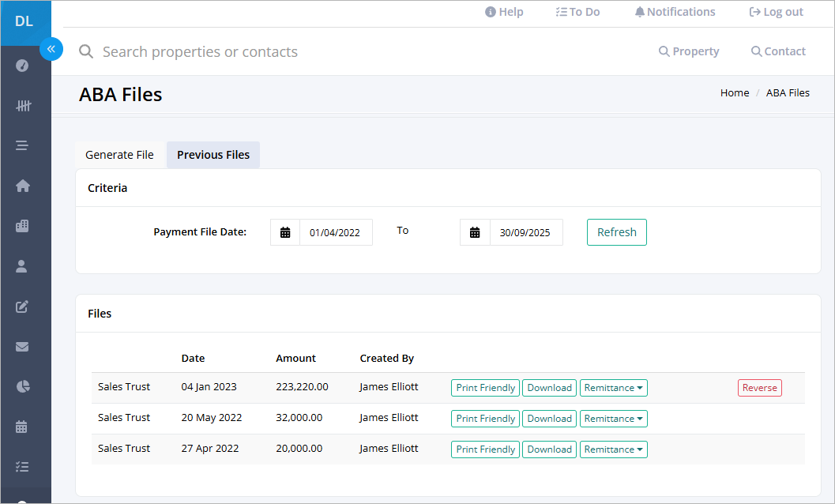Image resolution: width=835 pixels, height=504 pixels.
Task: Open start date calendar picker
Action: click(x=285, y=232)
